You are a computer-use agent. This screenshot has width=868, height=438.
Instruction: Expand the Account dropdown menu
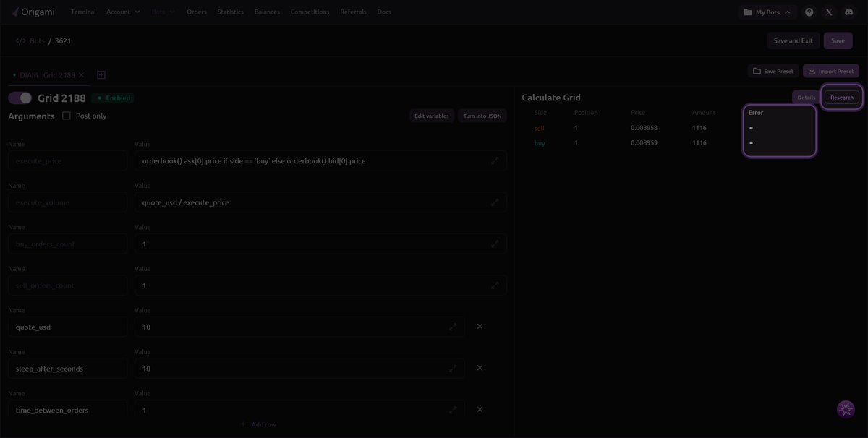coord(123,12)
